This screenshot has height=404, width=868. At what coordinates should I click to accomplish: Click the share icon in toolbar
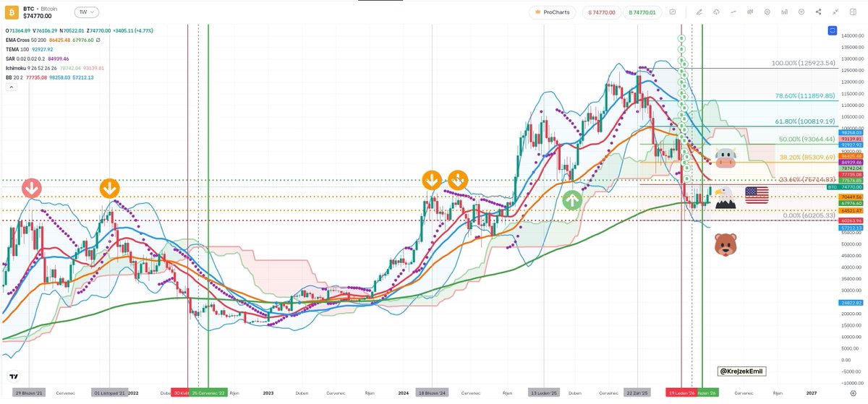tap(818, 12)
